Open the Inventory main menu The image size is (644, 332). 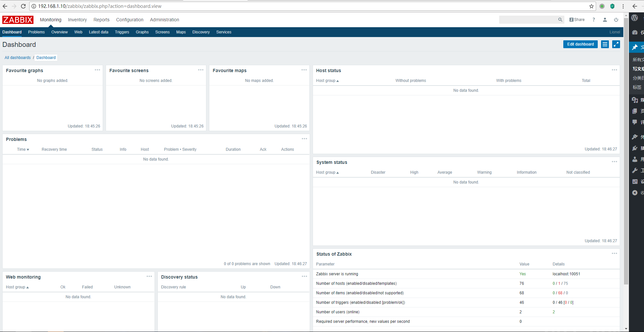(77, 20)
